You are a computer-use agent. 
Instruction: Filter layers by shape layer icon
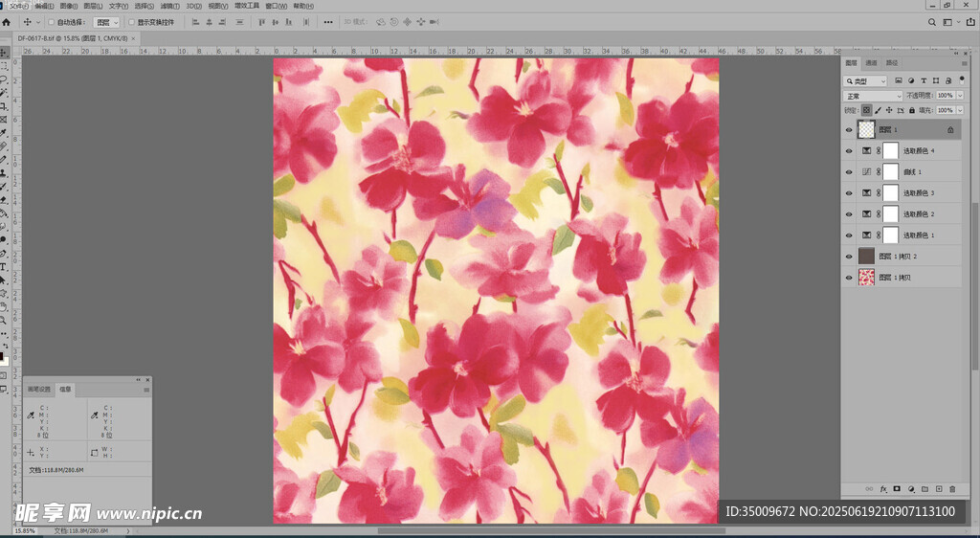coord(936,80)
